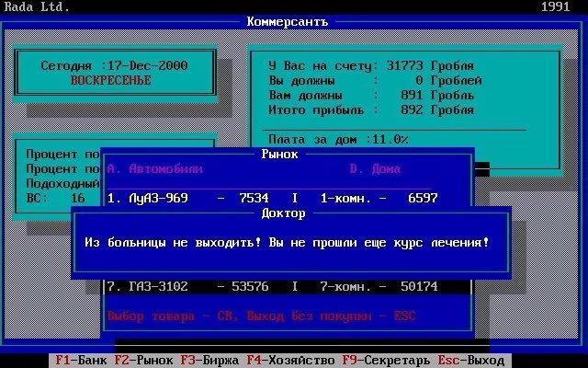Click the Вы должны 0 Гроблей line

click(375, 80)
